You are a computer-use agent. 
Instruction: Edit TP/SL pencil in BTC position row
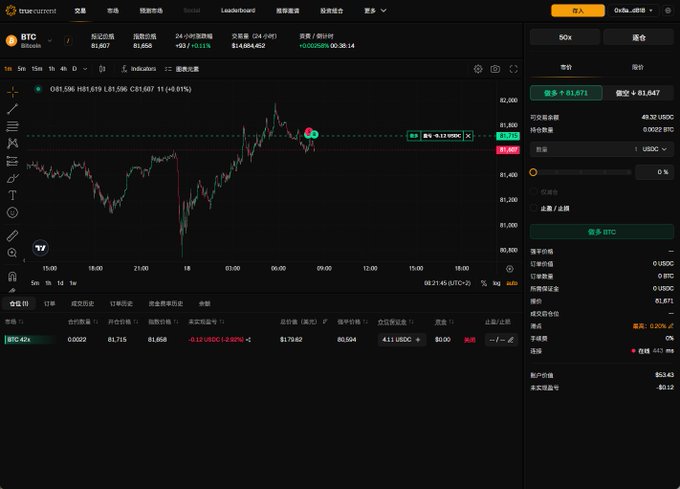pyautogui.click(x=511, y=340)
